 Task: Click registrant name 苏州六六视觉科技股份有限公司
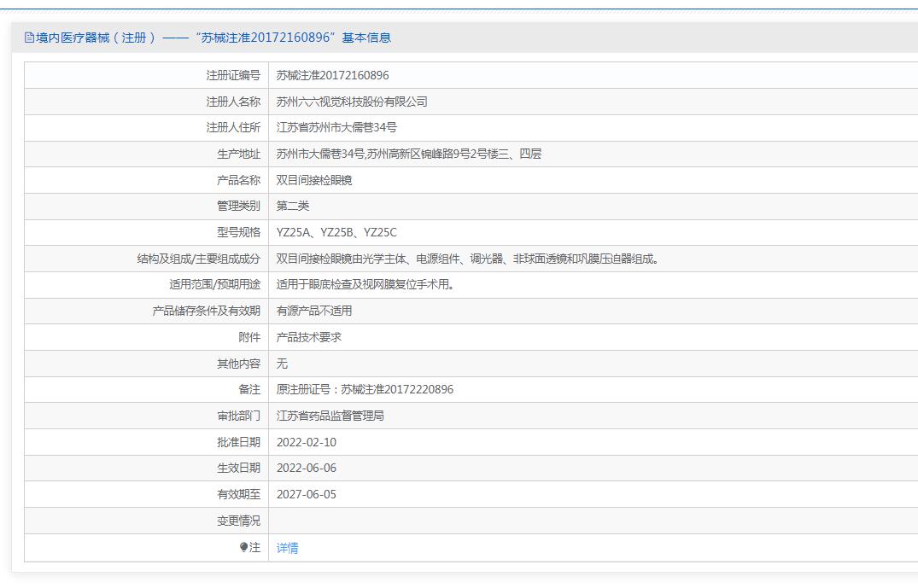pos(352,102)
